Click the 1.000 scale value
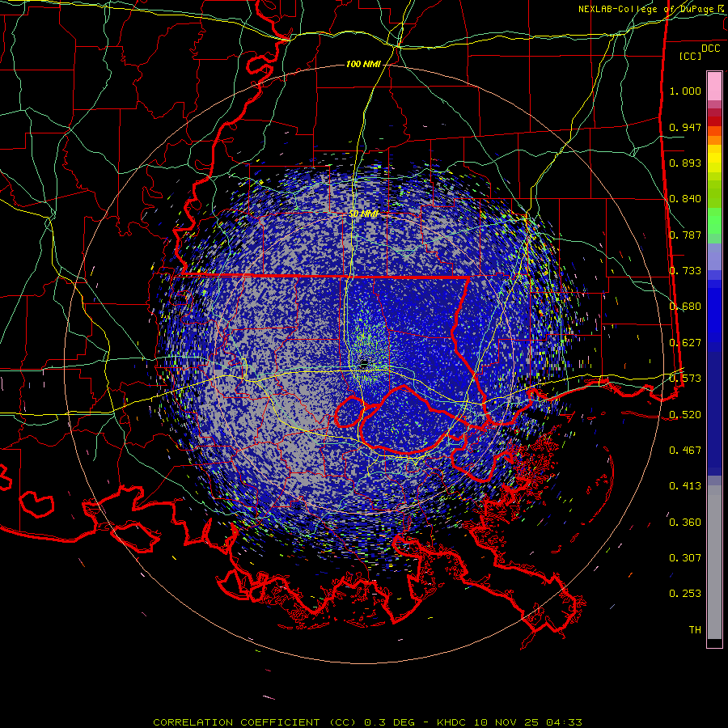This screenshot has height=728, width=728. coord(685,91)
